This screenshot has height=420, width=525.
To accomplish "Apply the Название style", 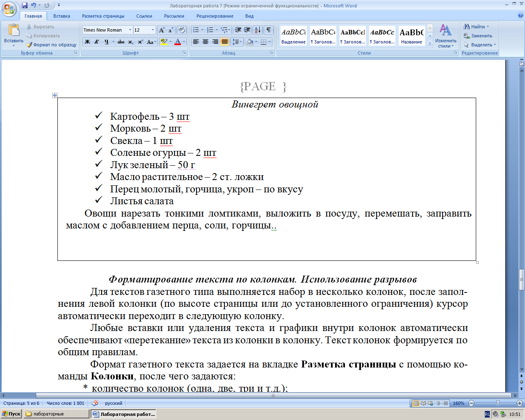I will 411,36.
